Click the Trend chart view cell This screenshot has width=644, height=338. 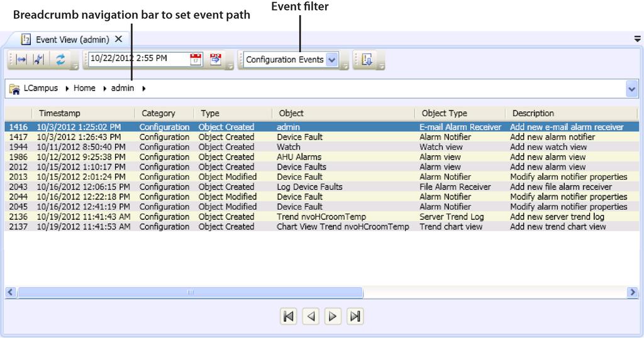click(x=450, y=226)
